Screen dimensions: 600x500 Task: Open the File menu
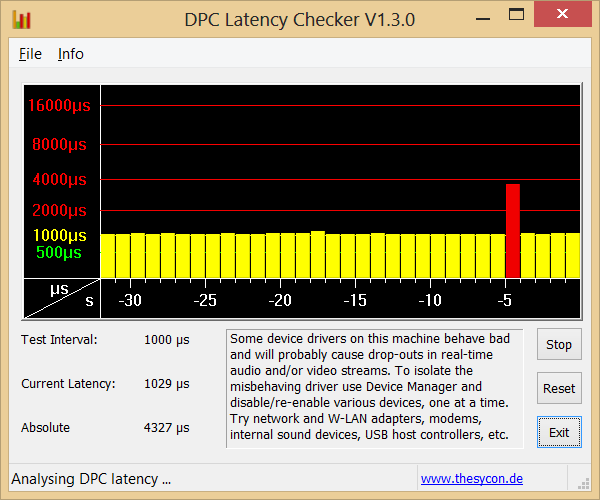pyautogui.click(x=30, y=54)
